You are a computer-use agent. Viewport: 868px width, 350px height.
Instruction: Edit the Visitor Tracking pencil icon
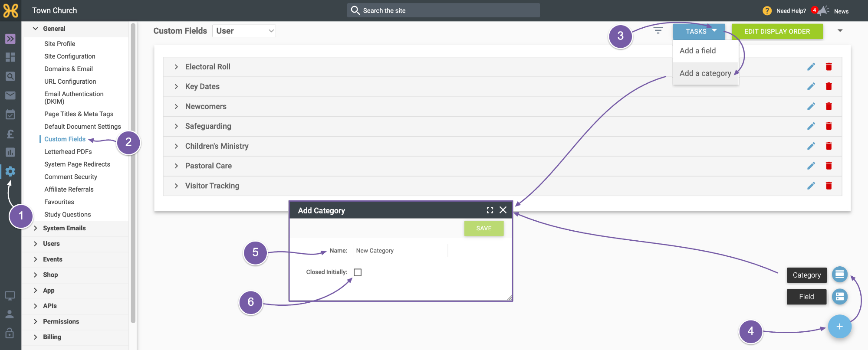(x=811, y=186)
